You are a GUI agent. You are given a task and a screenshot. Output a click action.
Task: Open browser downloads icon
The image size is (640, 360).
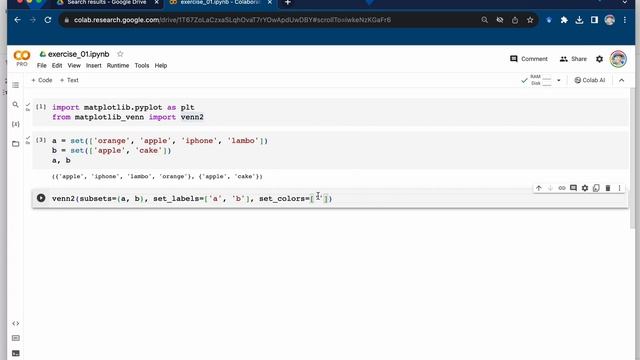tap(579, 20)
